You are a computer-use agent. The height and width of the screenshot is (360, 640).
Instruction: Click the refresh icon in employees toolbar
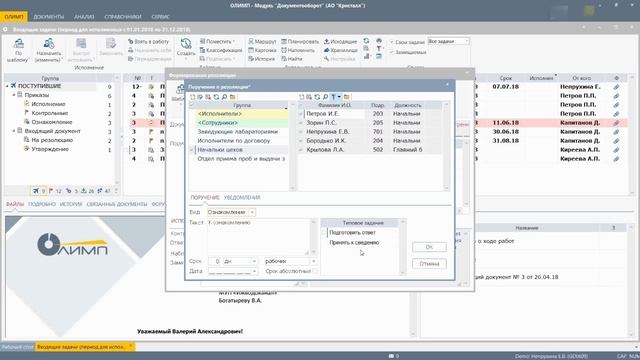(x=317, y=97)
